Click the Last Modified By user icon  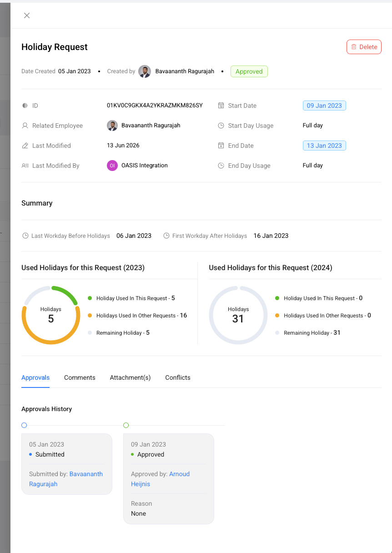[25, 166]
